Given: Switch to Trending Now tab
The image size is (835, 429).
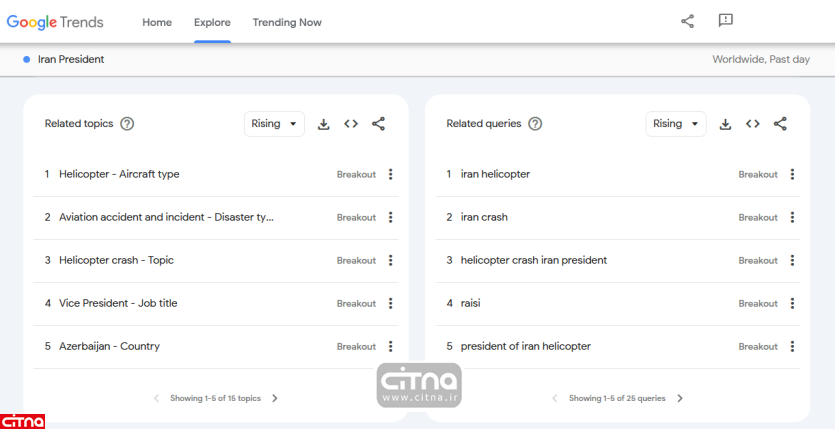Looking at the screenshot, I should coord(287,22).
